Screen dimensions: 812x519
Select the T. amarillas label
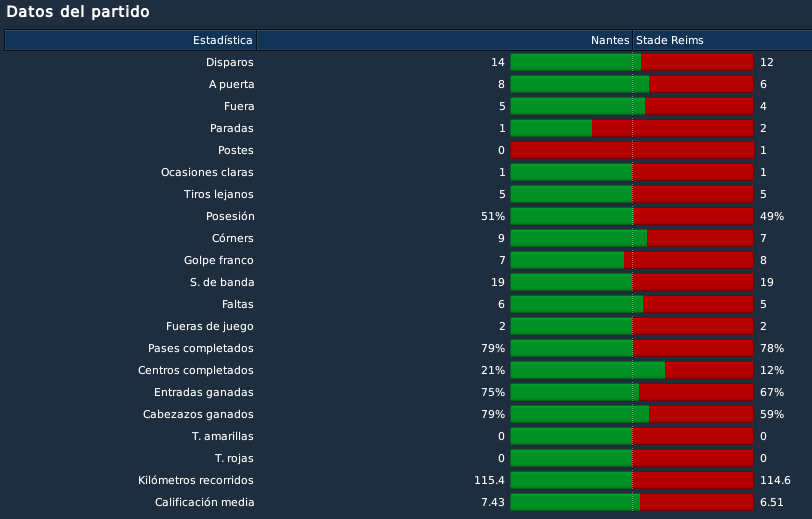point(223,437)
